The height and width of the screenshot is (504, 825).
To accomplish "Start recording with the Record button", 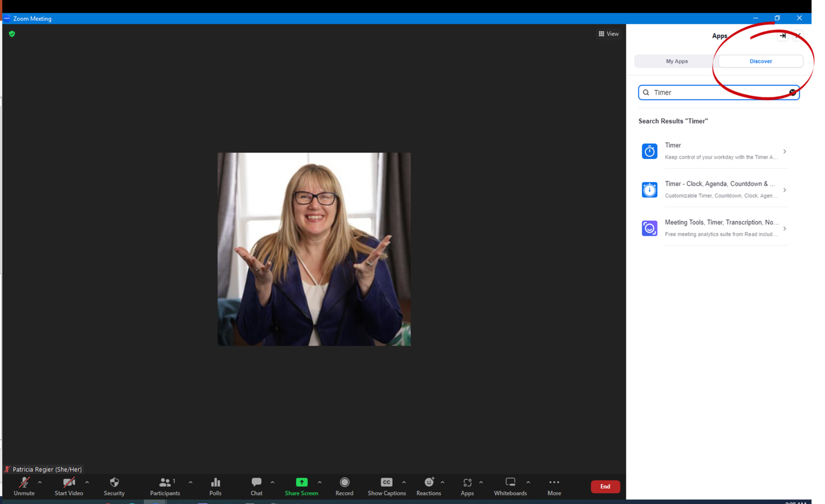I will 344,483.
